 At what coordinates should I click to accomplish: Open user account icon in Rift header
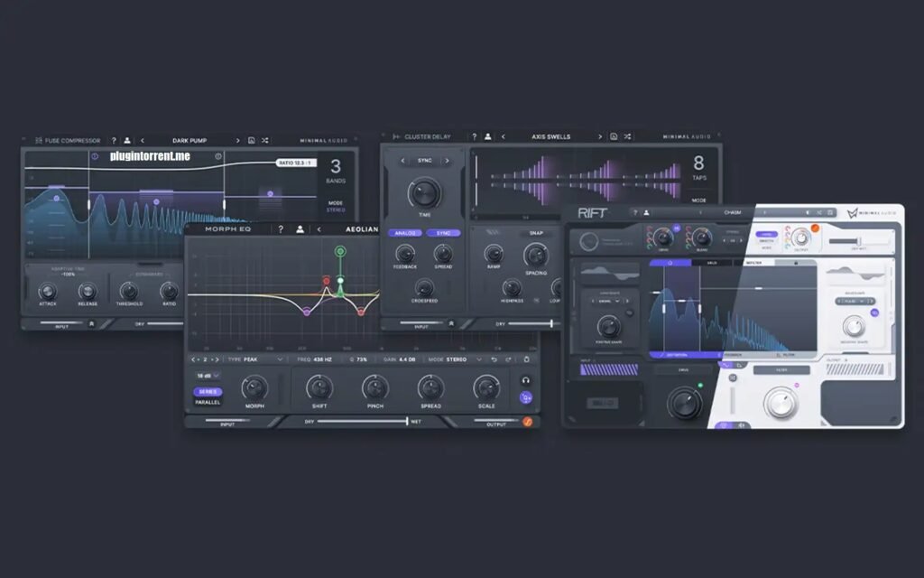click(x=646, y=212)
